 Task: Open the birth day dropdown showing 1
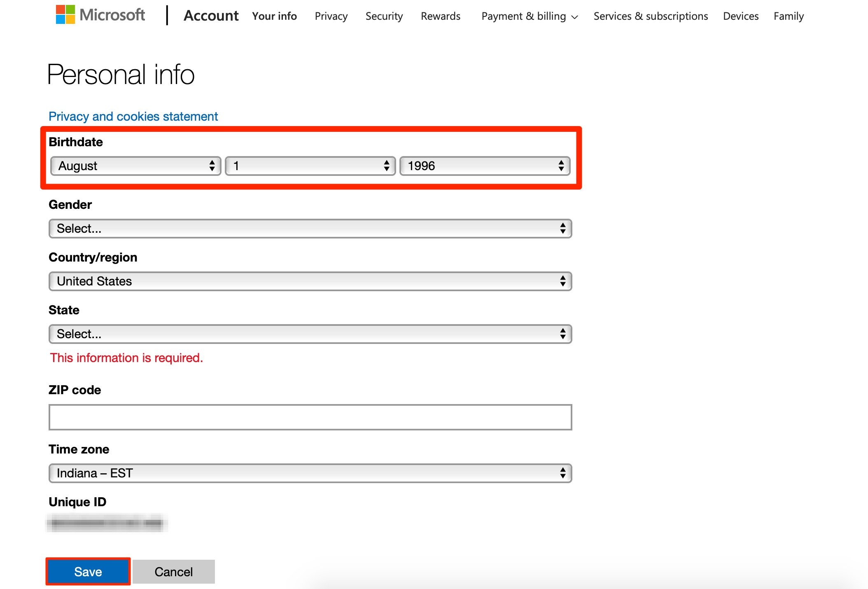(310, 166)
